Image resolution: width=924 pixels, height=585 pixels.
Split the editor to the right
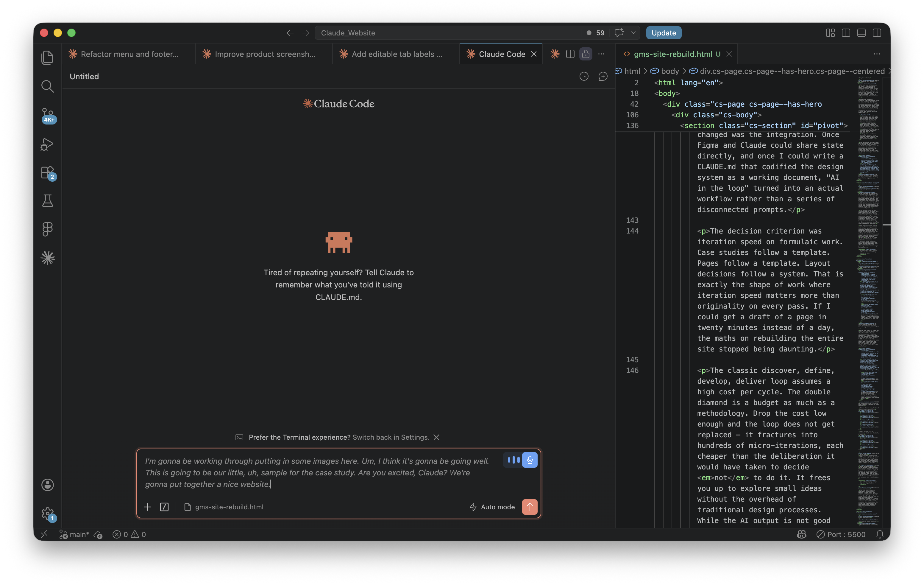(570, 54)
